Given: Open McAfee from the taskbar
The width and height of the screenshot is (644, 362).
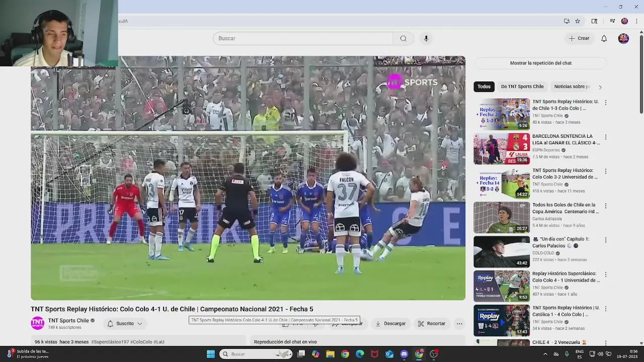Looking at the screenshot, I should (374, 354).
